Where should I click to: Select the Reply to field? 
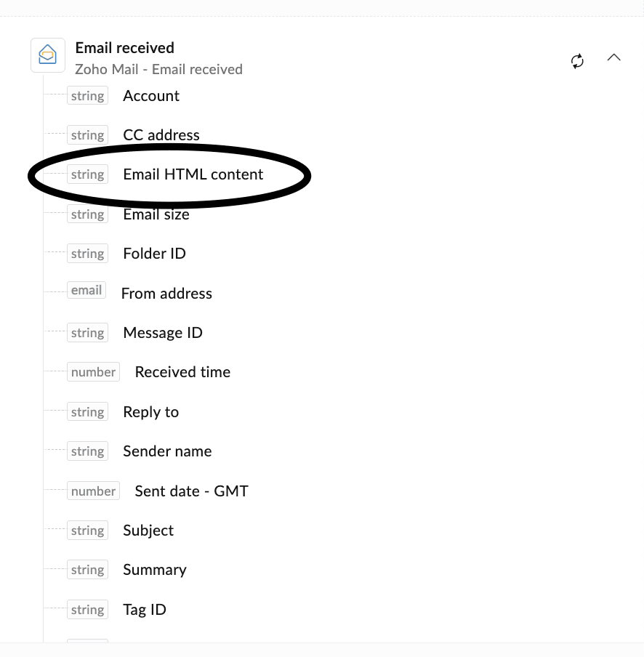150,412
